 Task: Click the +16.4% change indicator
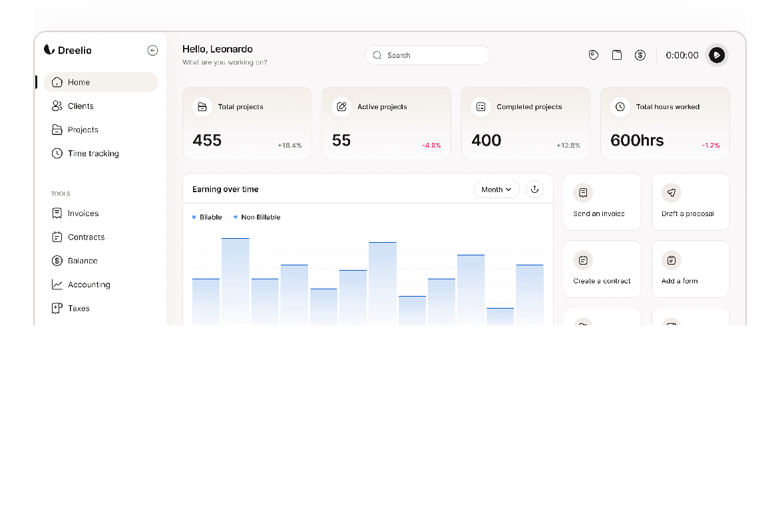[x=290, y=145]
